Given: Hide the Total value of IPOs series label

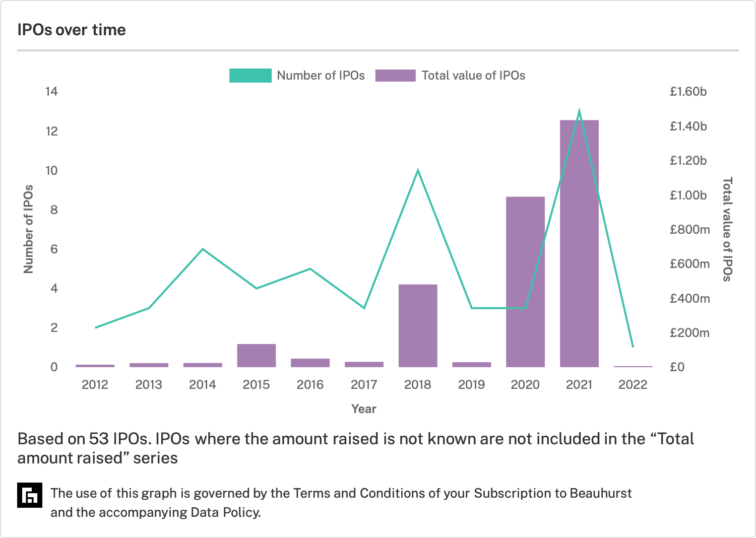Looking at the screenshot, I should [473, 76].
